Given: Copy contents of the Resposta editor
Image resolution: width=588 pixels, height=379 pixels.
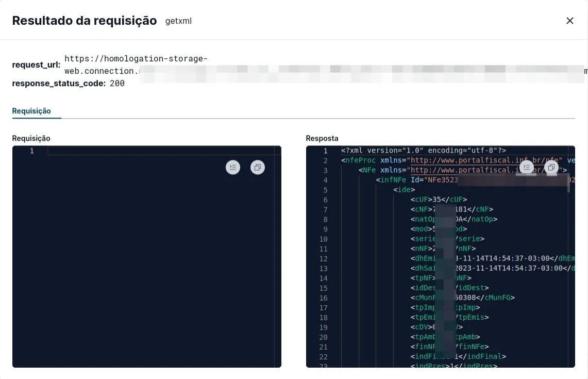Looking at the screenshot, I should tap(551, 168).
